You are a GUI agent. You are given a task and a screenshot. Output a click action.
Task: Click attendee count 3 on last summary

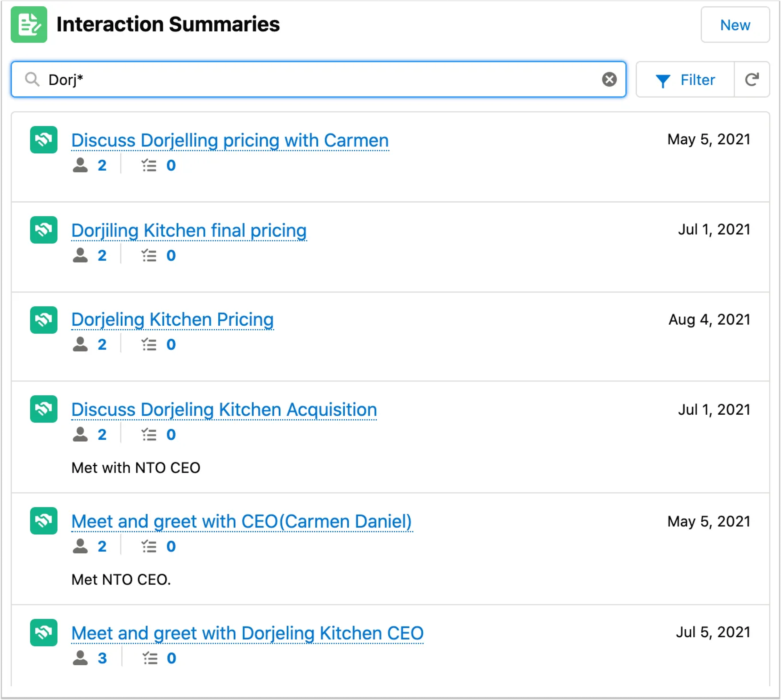coord(102,658)
